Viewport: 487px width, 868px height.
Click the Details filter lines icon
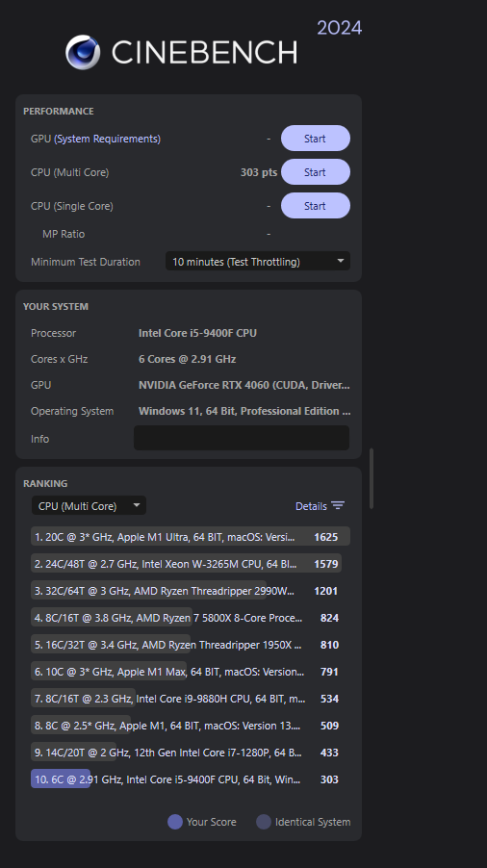[x=338, y=505]
